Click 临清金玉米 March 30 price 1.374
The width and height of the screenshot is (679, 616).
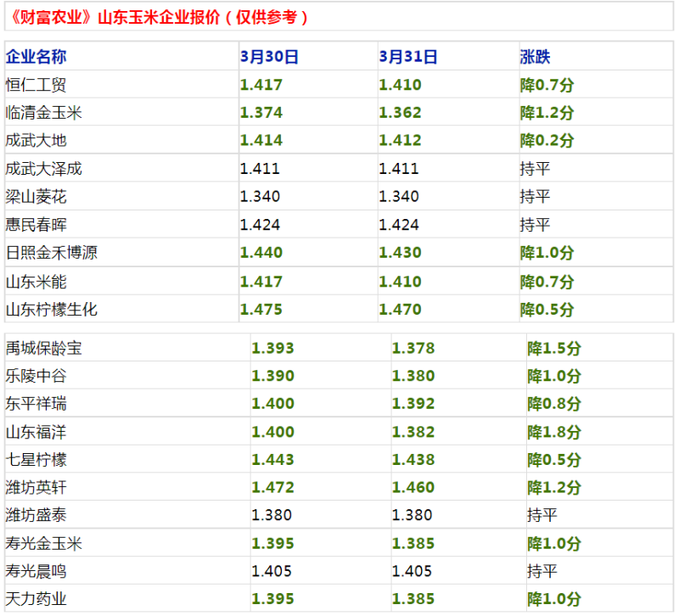pyautogui.click(x=261, y=113)
